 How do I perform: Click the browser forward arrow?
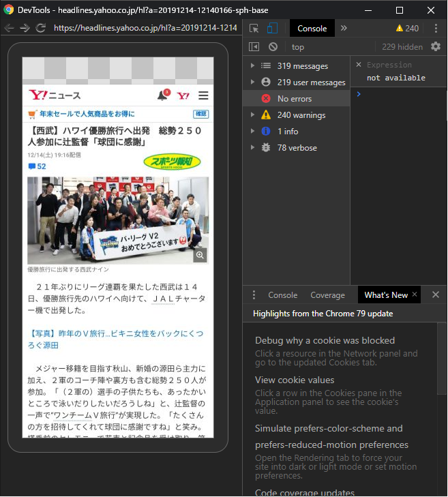click(25, 28)
